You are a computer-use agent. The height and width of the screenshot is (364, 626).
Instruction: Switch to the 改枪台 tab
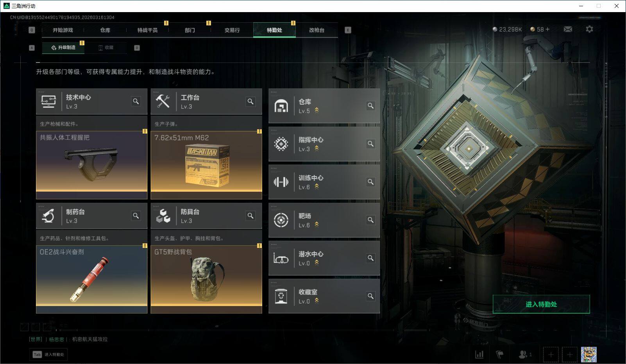[x=317, y=30]
